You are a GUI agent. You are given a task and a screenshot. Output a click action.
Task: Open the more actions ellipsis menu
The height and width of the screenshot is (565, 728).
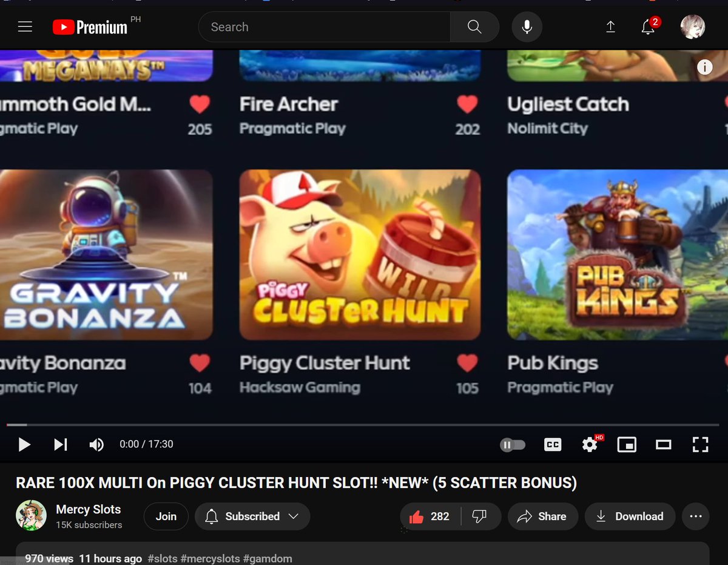(696, 516)
